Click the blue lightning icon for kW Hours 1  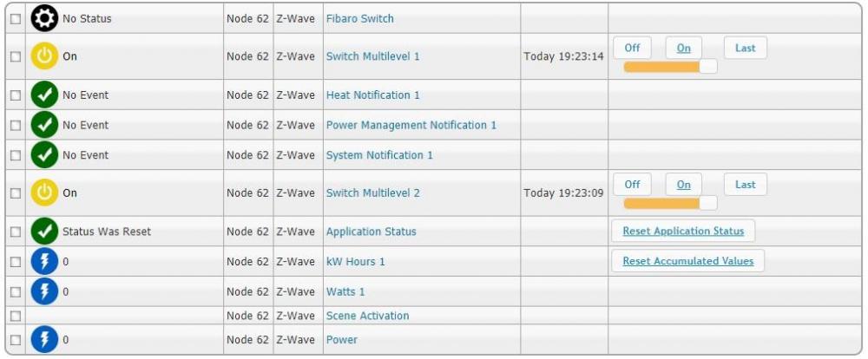(44, 262)
